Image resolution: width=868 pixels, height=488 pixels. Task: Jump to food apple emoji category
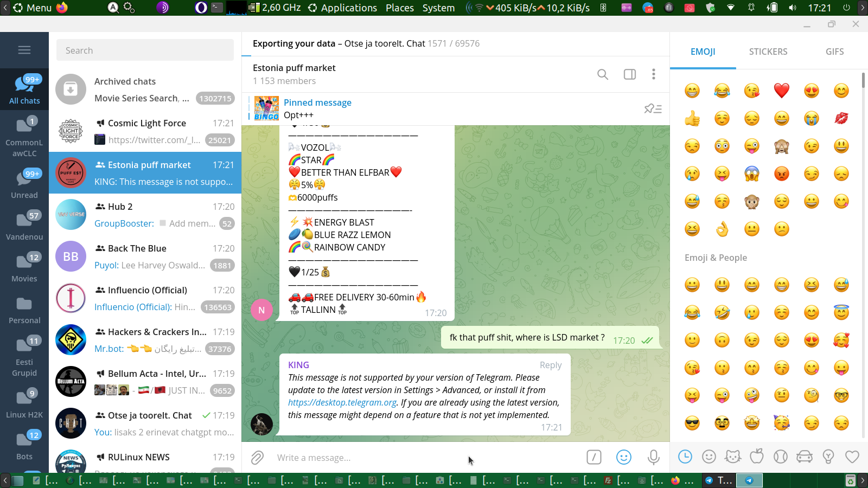(x=757, y=457)
